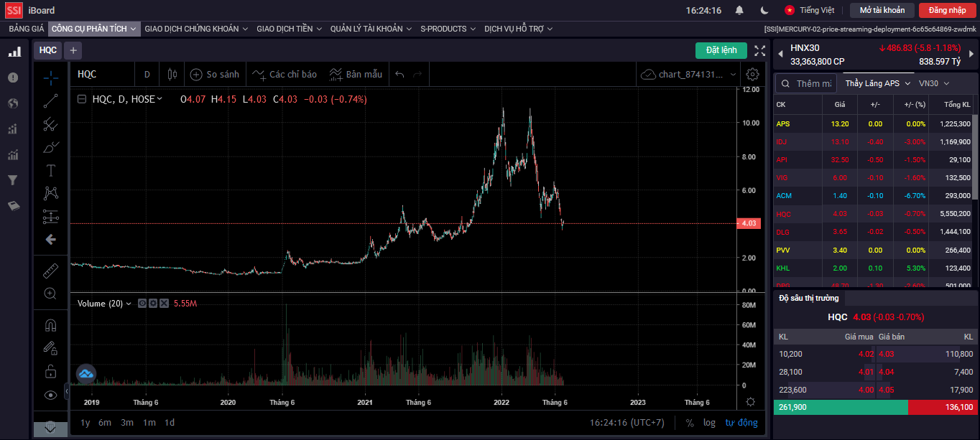The width and height of the screenshot is (980, 440).
Task: Open chart settings gear icon
Action: (752, 74)
